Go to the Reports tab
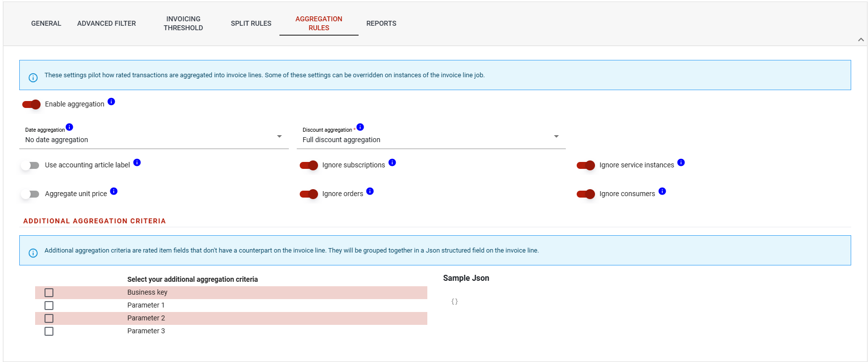 pos(381,23)
